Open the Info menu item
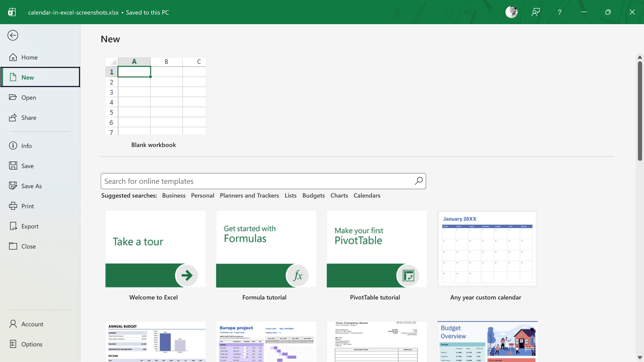 click(40, 145)
